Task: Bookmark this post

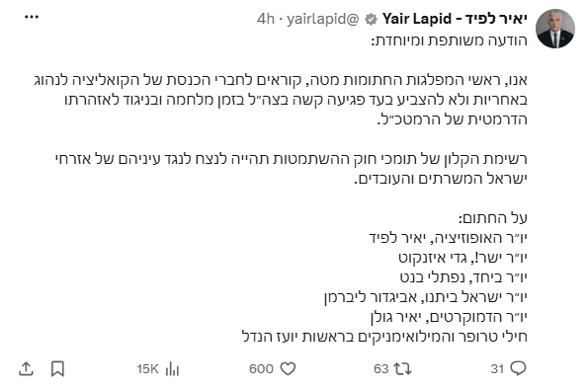Action: pos(57,369)
